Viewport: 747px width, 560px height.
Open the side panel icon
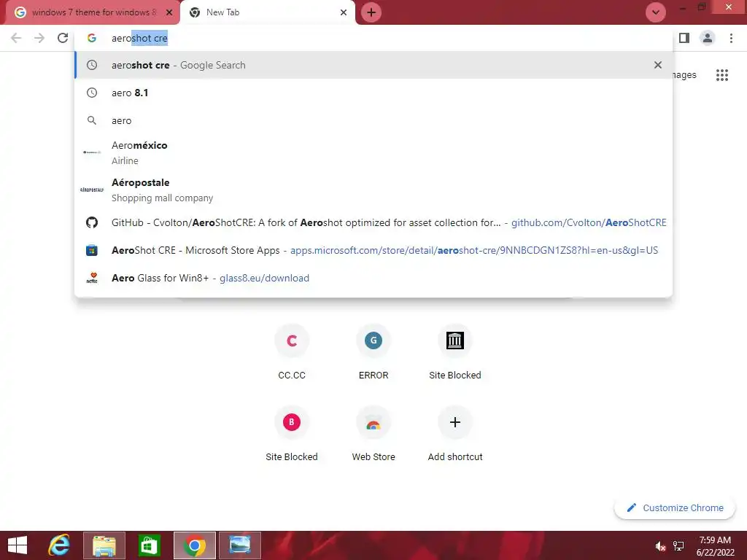pyautogui.click(x=684, y=38)
